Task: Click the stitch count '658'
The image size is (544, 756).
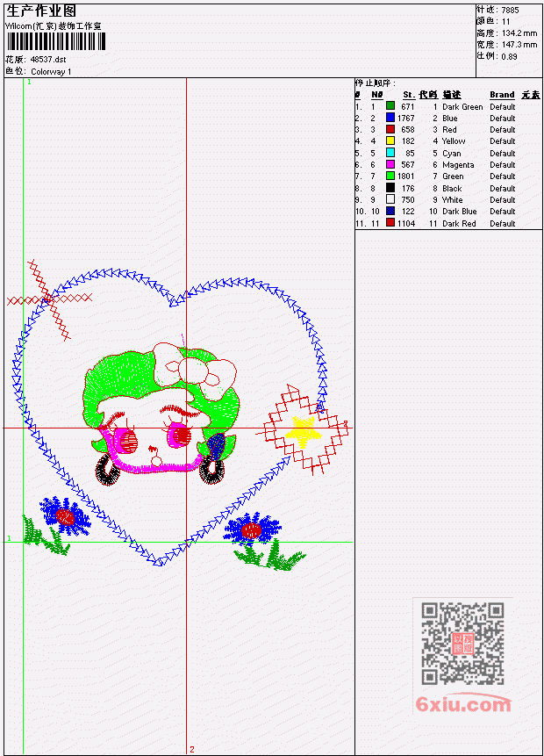Action: pyautogui.click(x=408, y=130)
